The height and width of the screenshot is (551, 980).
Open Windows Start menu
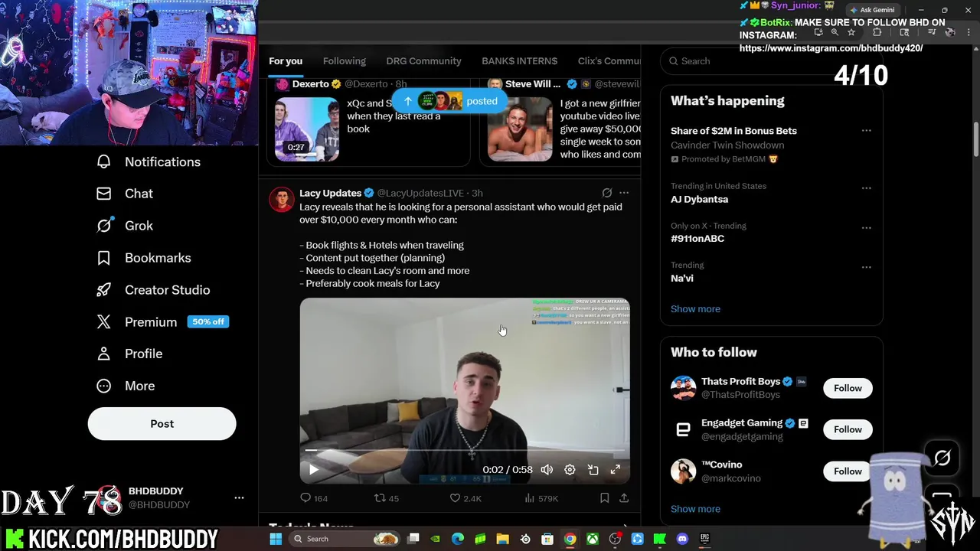coord(276,539)
